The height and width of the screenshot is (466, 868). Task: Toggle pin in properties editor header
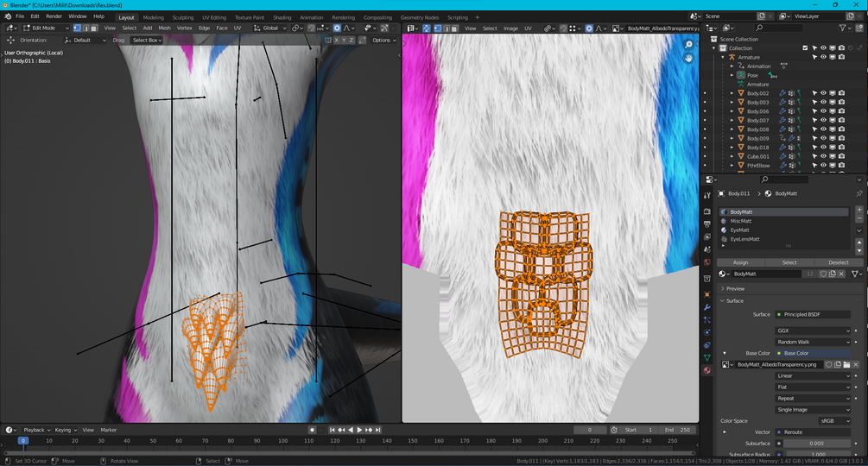click(858, 193)
